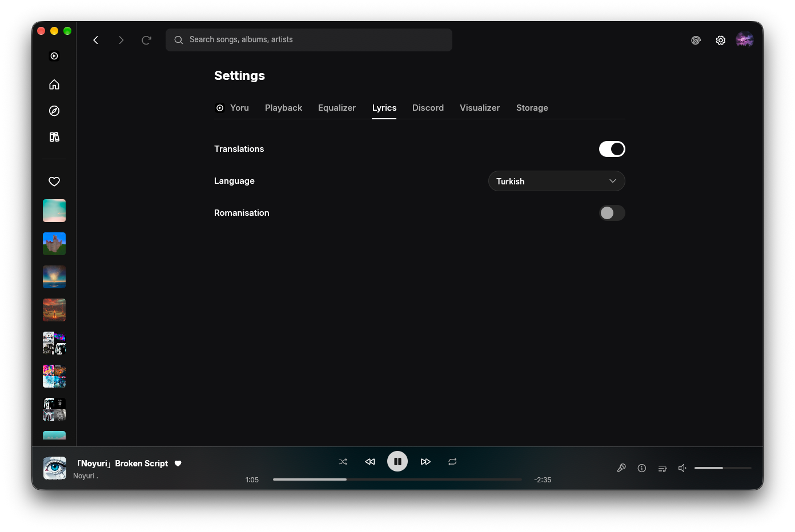Switch to the Equalizer tab
The width and height of the screenshot is (795, 532).
(x=337, y=108)
